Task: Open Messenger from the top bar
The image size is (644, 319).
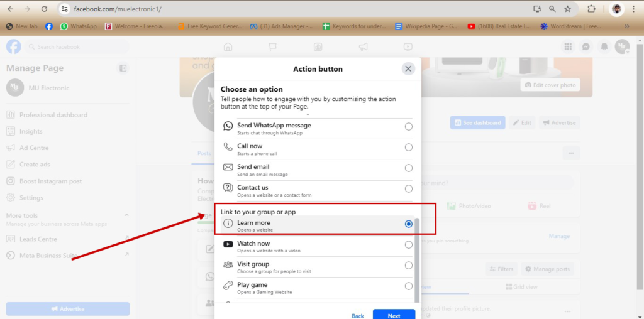Action: pyautogui.click(x=586, y=46)
